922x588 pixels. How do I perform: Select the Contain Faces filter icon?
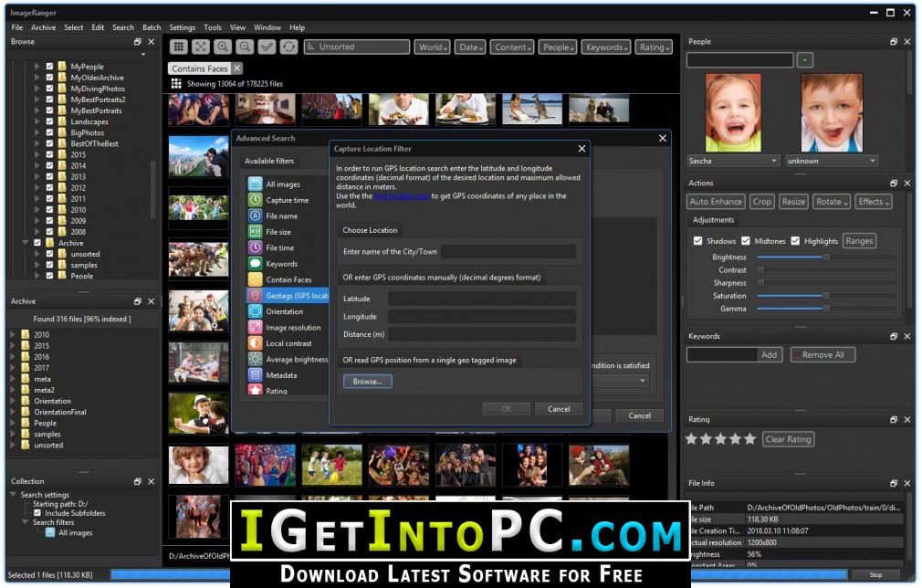(x=256, y=279)
